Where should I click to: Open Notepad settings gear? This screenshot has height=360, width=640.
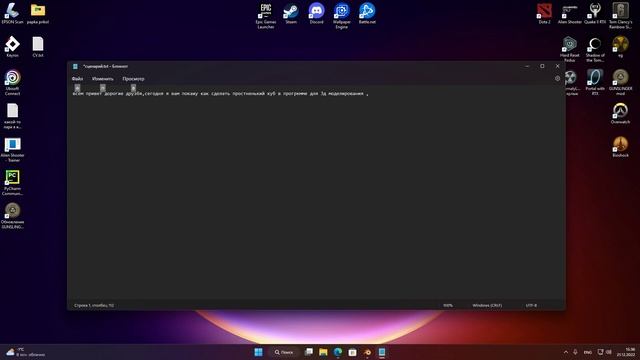click(557, 78)
